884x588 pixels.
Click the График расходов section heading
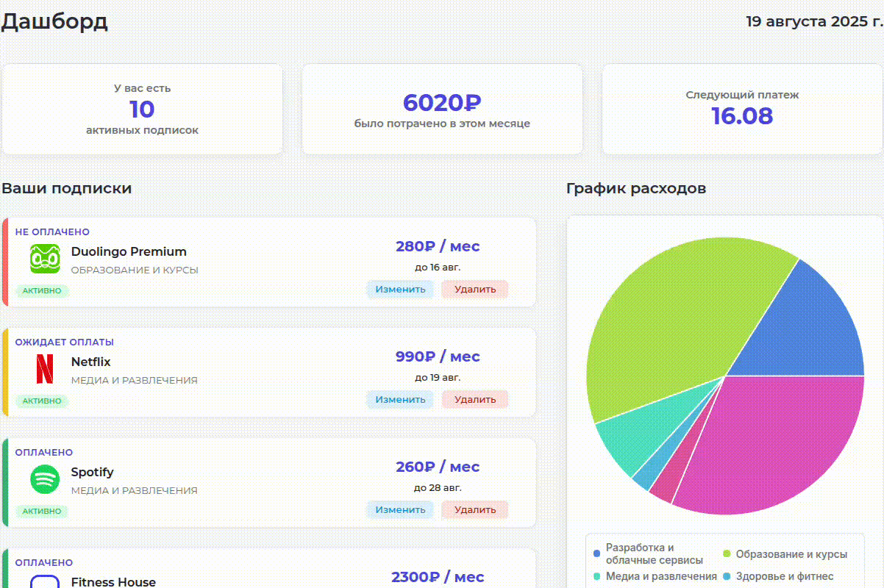636,188
